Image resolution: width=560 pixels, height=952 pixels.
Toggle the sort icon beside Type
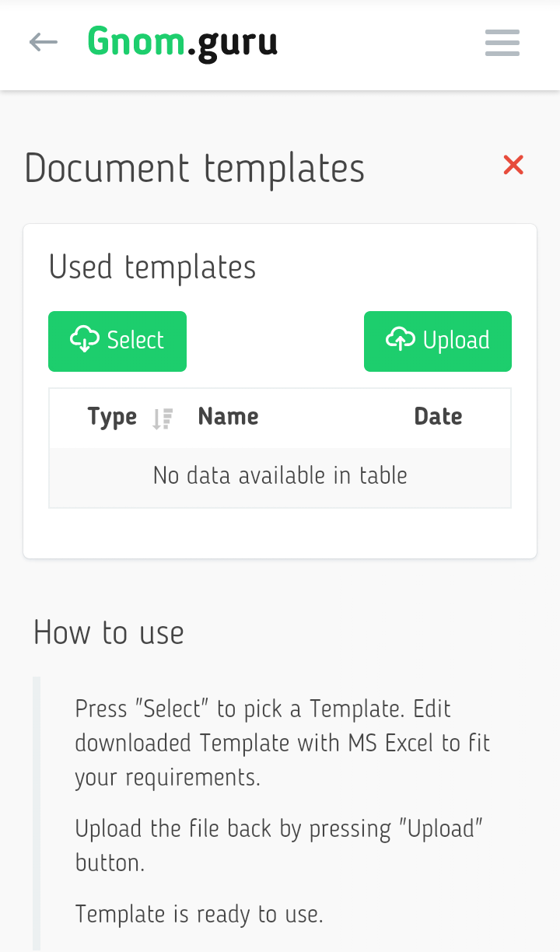pos(163,418)
